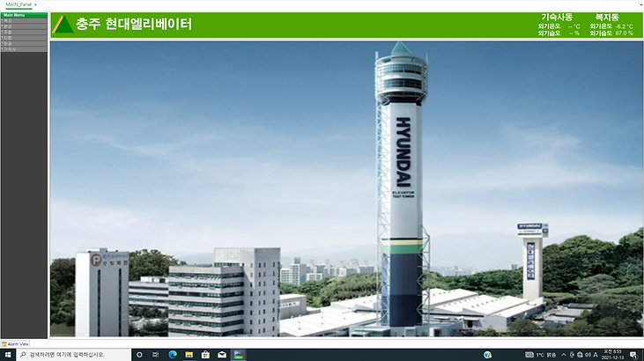The height and width of the screenshot is (361, 644).
Task: Open the 판금 entry in Main Menu
Action: [25, 43]
